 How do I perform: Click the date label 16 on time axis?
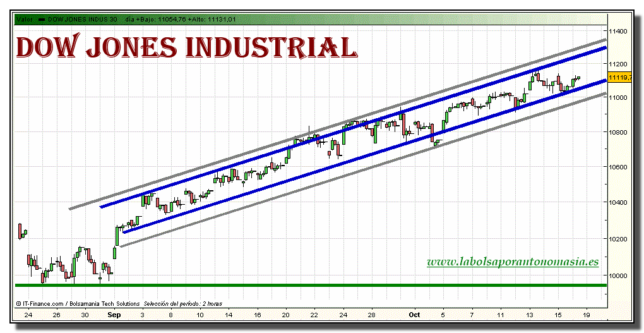coord(257,315)
